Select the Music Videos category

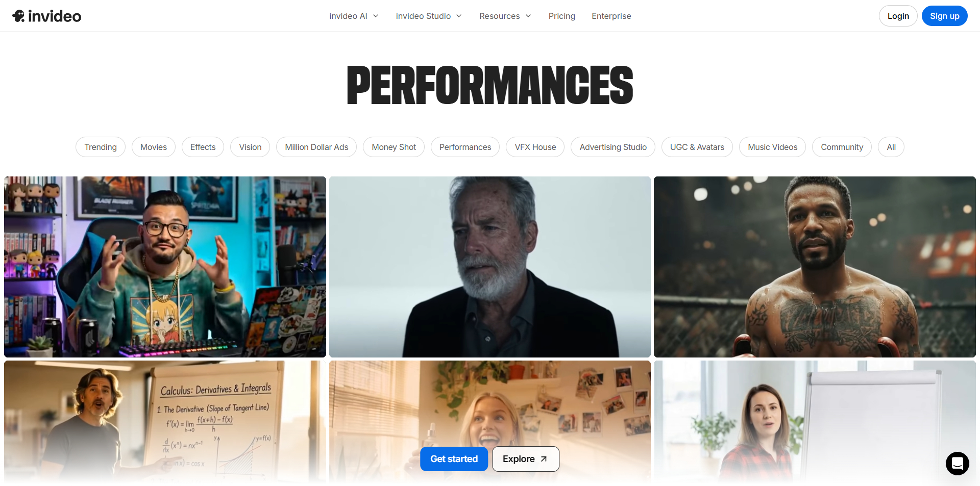pos(772,147)
